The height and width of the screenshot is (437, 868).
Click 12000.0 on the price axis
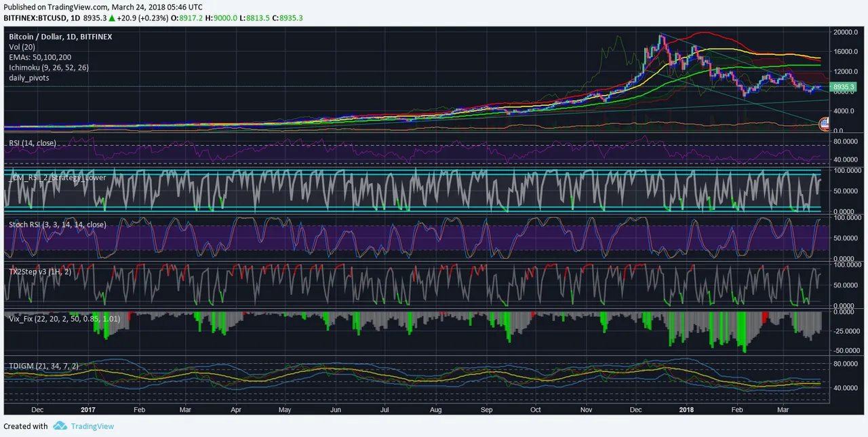click(x=847, y=71)
